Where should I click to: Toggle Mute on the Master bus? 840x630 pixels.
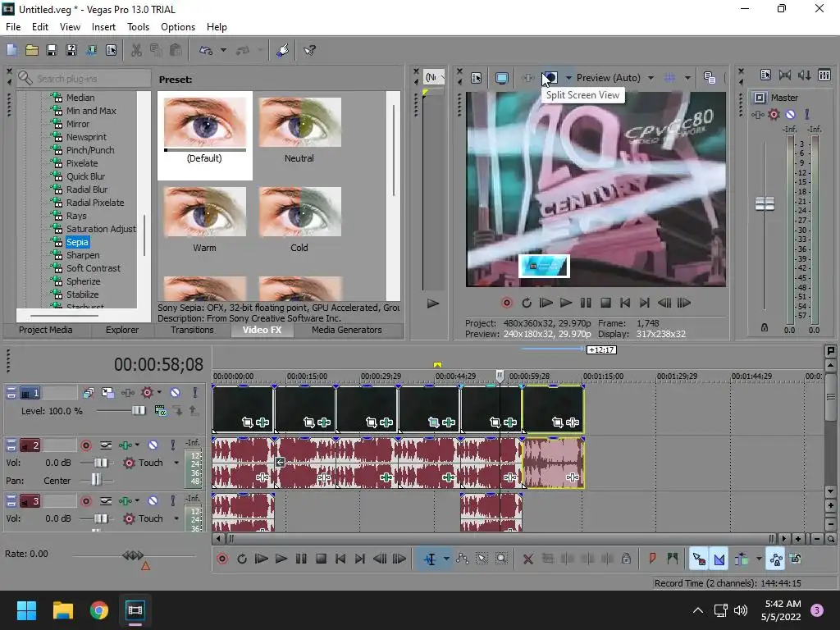(x=790, y=114)
